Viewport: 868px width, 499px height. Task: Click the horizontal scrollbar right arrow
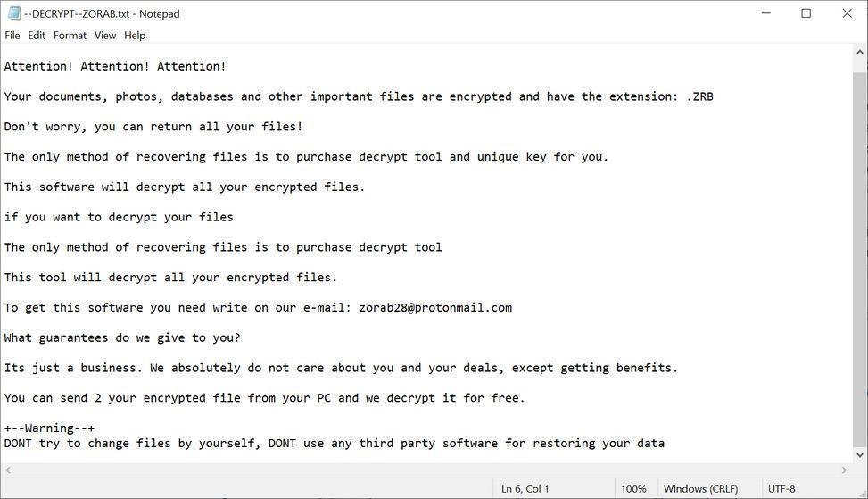(x=845, y=470)
